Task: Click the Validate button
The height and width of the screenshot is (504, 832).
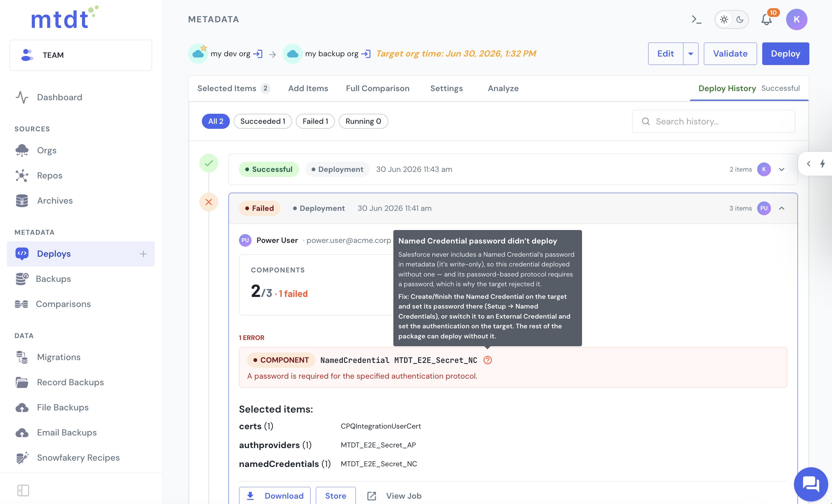Action: (730, 54)
